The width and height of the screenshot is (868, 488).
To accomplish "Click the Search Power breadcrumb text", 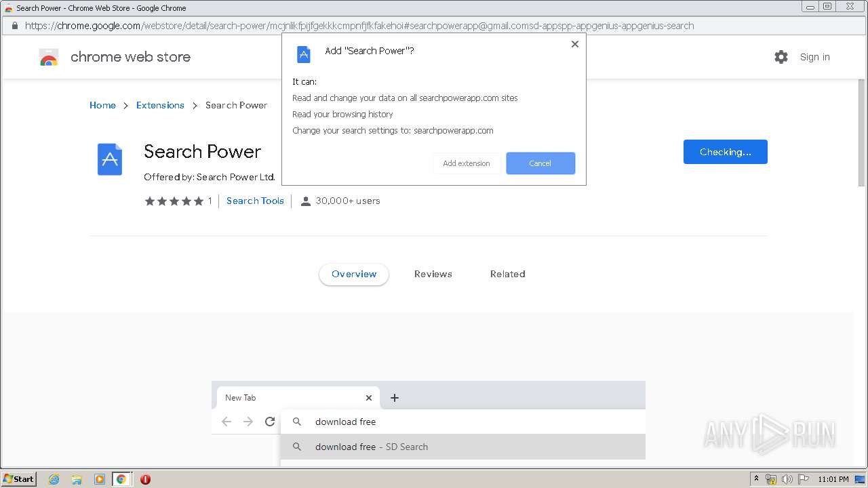I will pyautogui.click(x=236, y=105).
